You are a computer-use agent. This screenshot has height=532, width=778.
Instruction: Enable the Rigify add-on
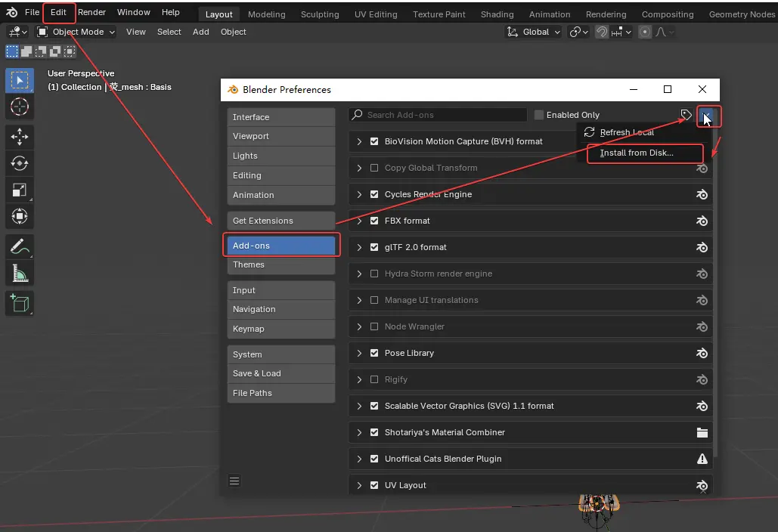click(374, 379)
